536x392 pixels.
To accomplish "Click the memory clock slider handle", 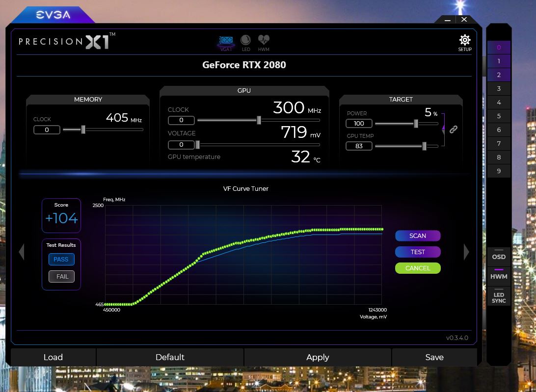I will [83, 130].
